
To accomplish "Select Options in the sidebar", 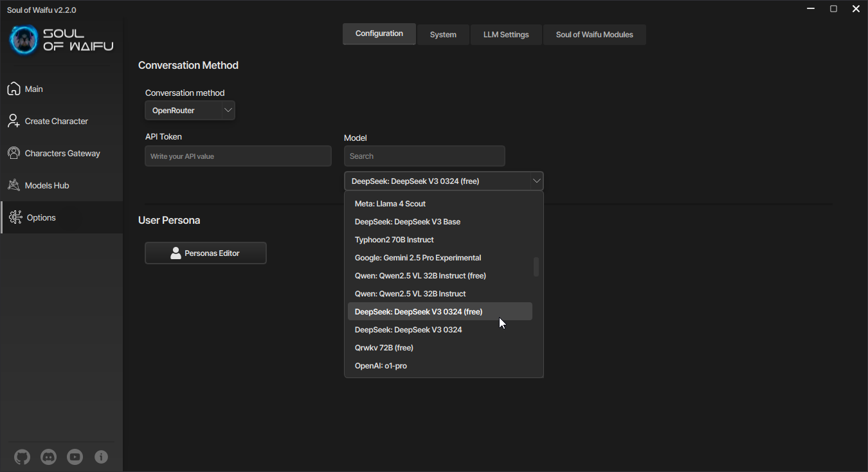I will click(x=62, y=217).
